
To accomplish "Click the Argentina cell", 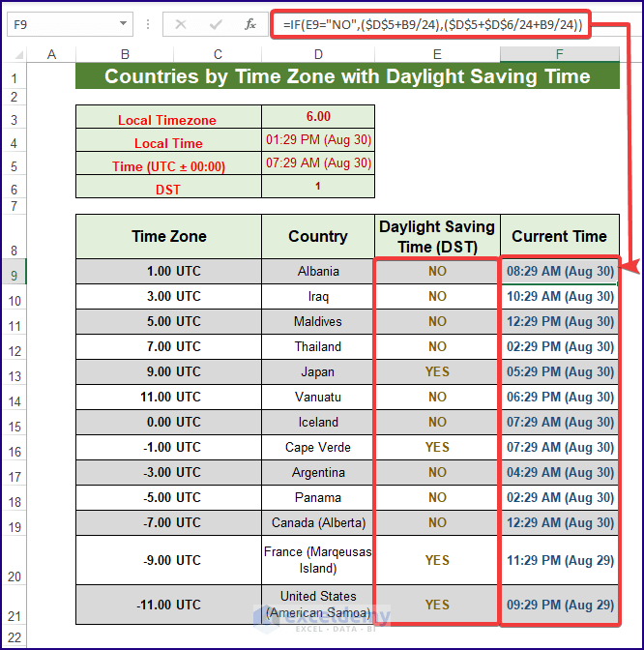I will click(318, 473).
